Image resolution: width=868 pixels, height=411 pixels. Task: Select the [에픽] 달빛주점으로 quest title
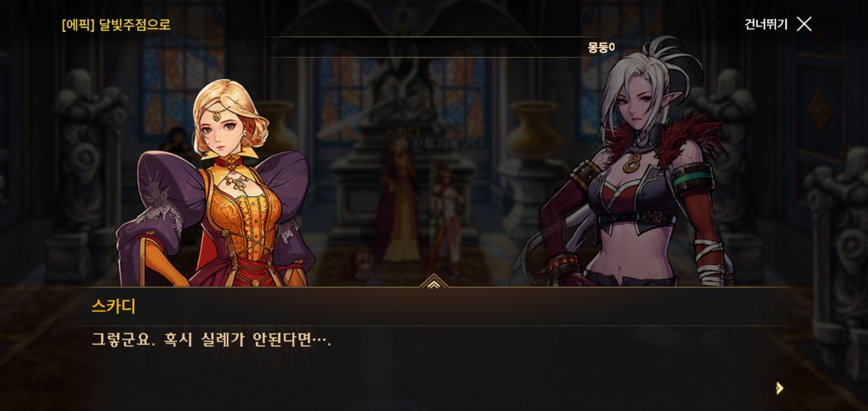pos(116,24)
